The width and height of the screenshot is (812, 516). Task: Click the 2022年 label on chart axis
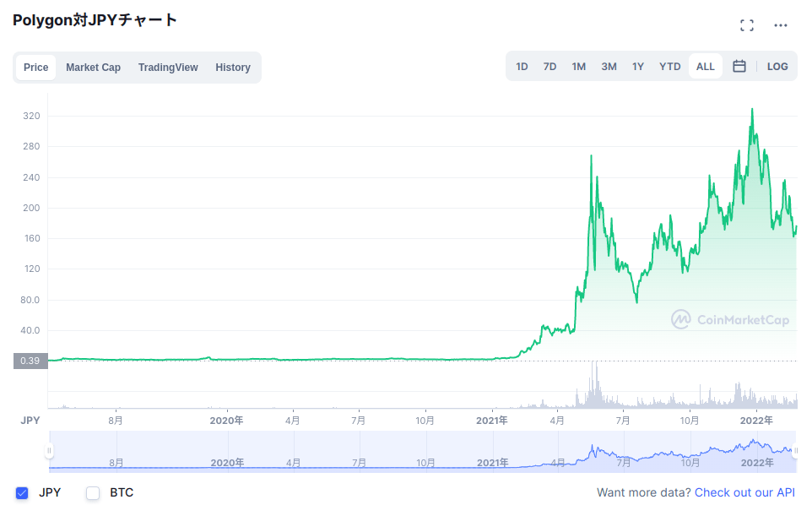coord(756,421)
